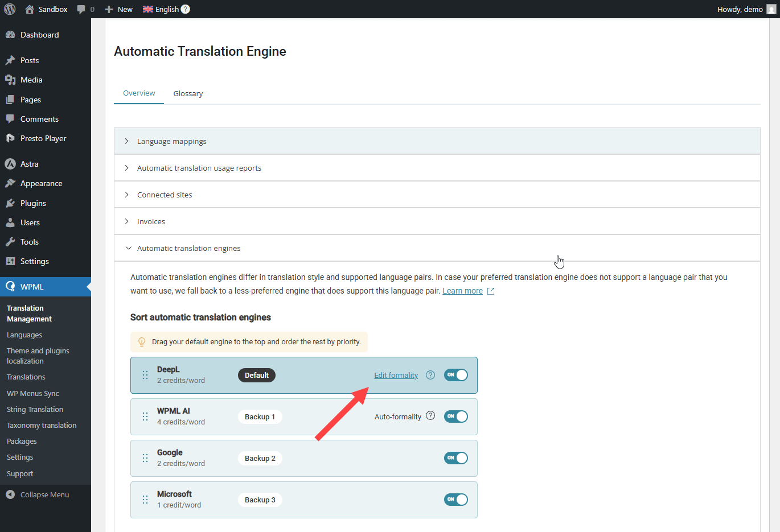Image resolution: width=780 pixels, height=532 pixels.
Task: Click the Posts pushpin icon
Action: 10,60
